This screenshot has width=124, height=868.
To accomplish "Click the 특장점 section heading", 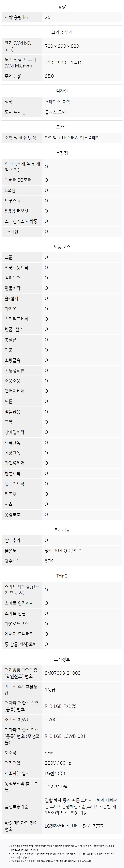I will (62, 153).
